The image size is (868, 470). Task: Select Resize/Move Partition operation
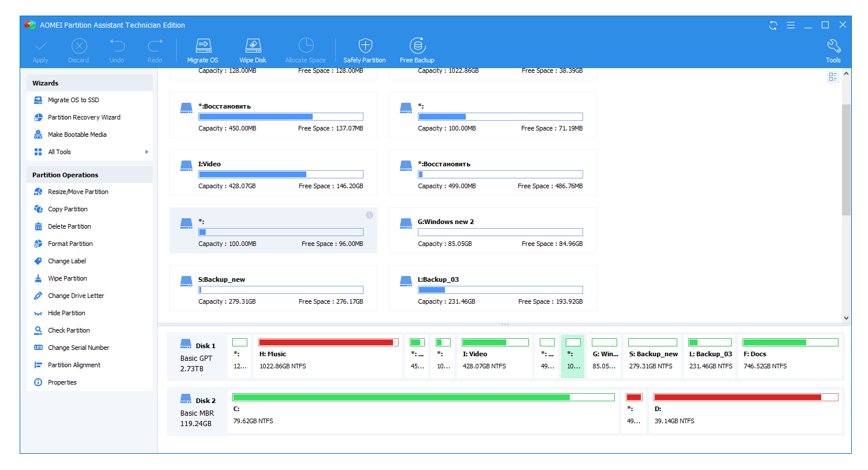click(78, 192)
